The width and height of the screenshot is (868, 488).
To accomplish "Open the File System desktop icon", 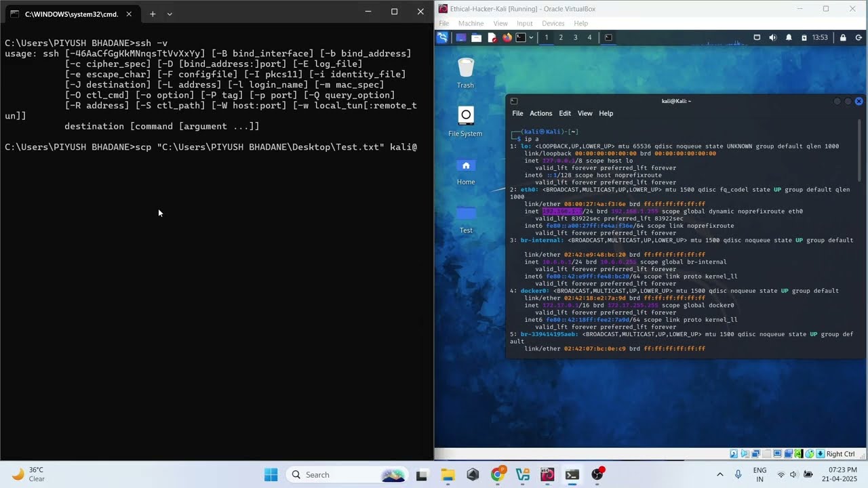I will (465, 122).
